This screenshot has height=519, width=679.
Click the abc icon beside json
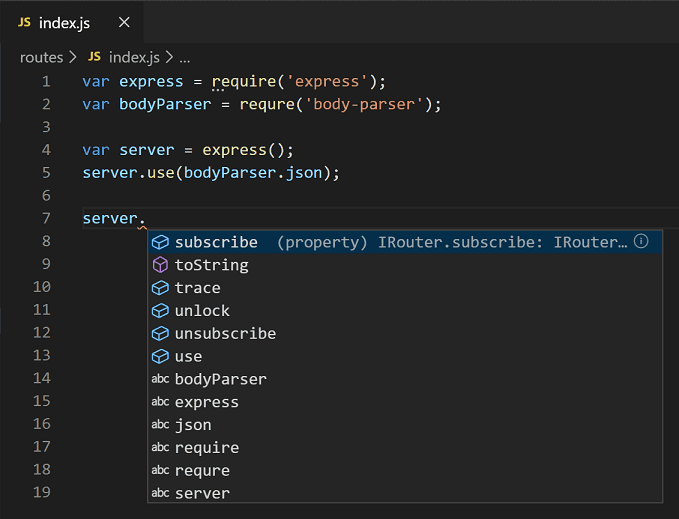click(159, 425)
